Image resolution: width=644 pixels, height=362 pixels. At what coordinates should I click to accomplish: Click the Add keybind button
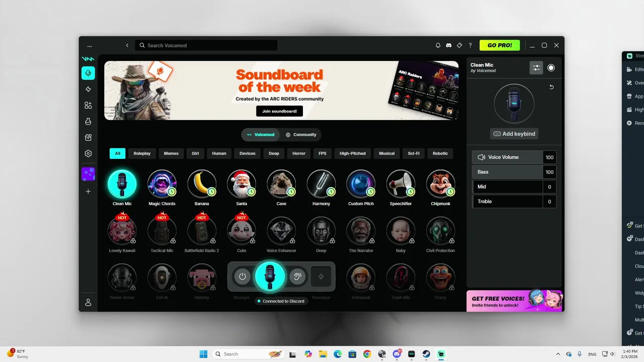514,134
